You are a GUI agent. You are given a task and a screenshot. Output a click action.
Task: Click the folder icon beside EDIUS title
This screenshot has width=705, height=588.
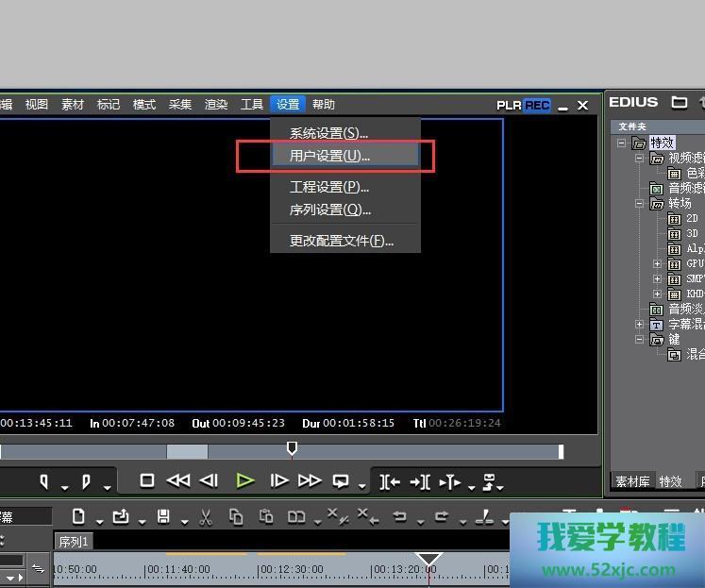[x=679, y=103]
